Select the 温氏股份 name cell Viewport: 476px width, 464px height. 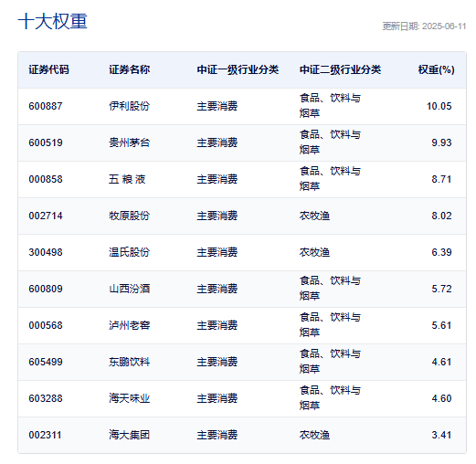(130, 252)
